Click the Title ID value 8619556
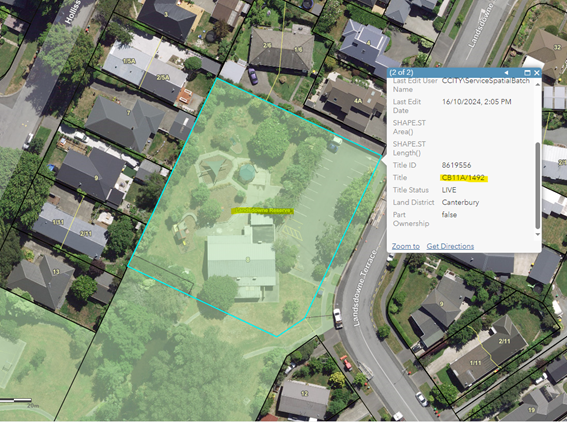Image resolution: width=567 pixels, height=422 pixels. click(x=456, y=165)
